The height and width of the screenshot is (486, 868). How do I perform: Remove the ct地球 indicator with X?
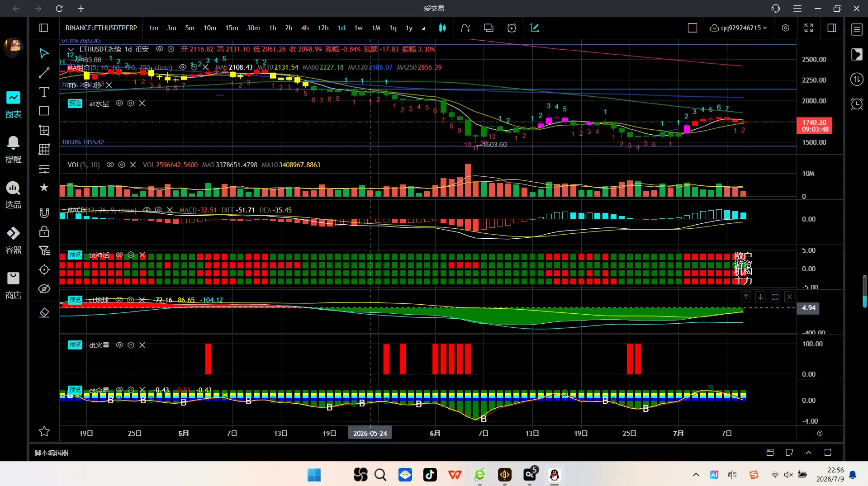point(142,300)
